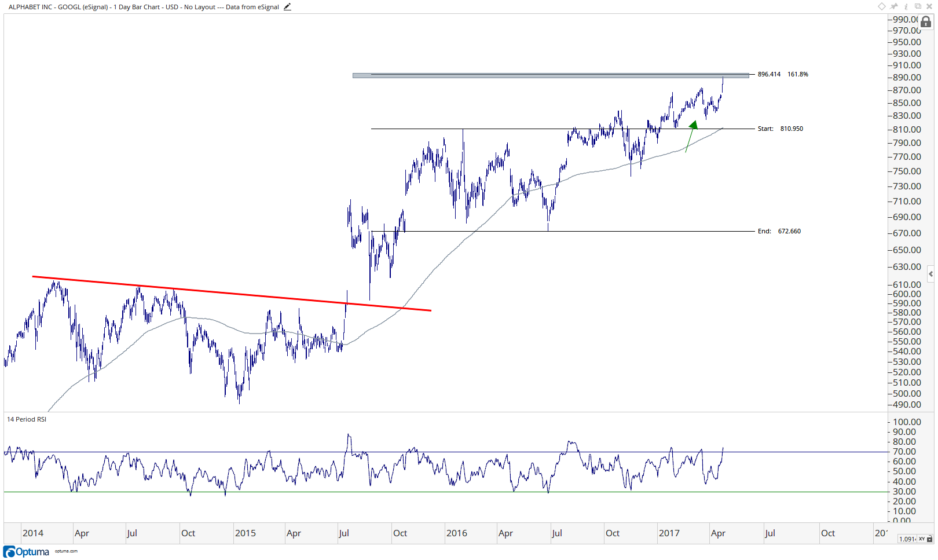Click the overlapping windows detach icon
938x560 pixels.
pos(918,6)
